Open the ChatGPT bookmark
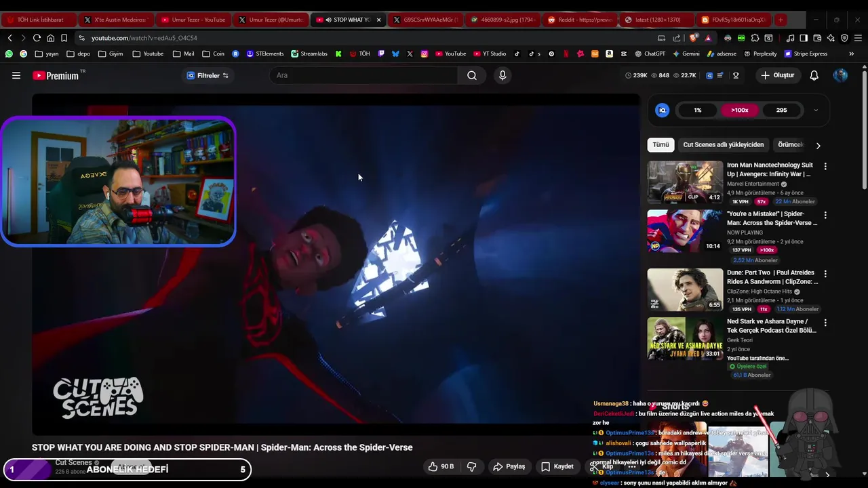Screen dimensions: 868x488 pos(649,54)
